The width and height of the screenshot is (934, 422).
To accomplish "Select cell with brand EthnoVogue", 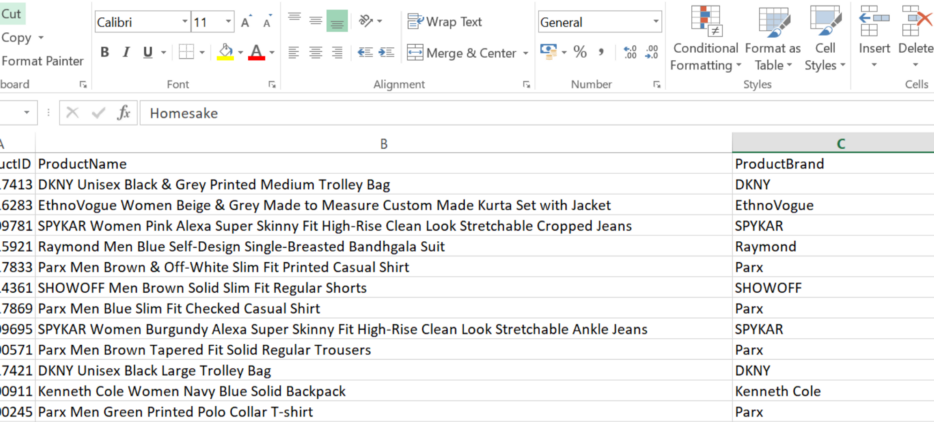I will 833,205.
